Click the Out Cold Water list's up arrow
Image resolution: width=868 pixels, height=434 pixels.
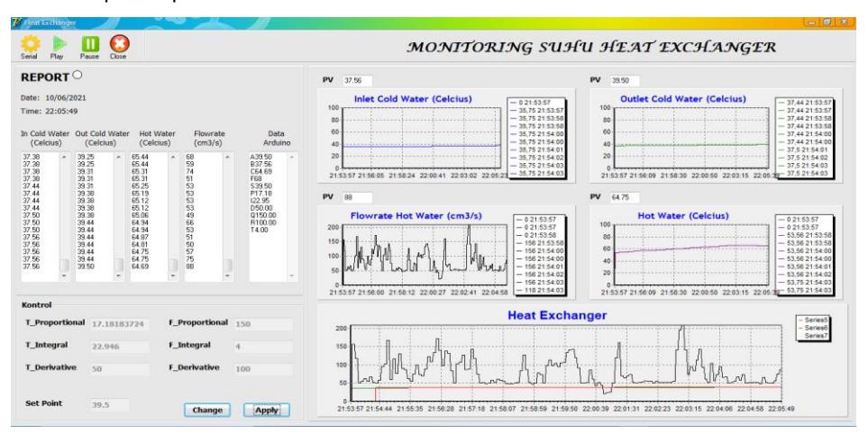point(118,158)
